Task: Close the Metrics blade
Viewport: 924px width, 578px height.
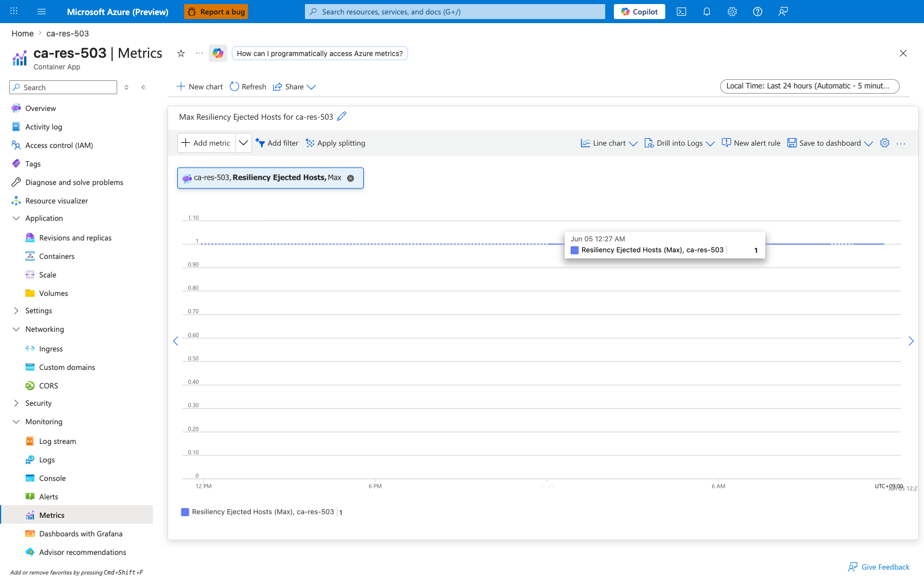Action: (x=903, y=53)
